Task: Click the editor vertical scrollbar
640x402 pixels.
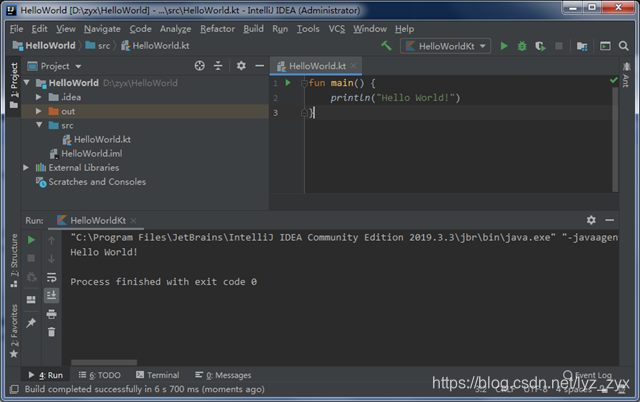Action: pyautogui.click(x=615, y=139)
